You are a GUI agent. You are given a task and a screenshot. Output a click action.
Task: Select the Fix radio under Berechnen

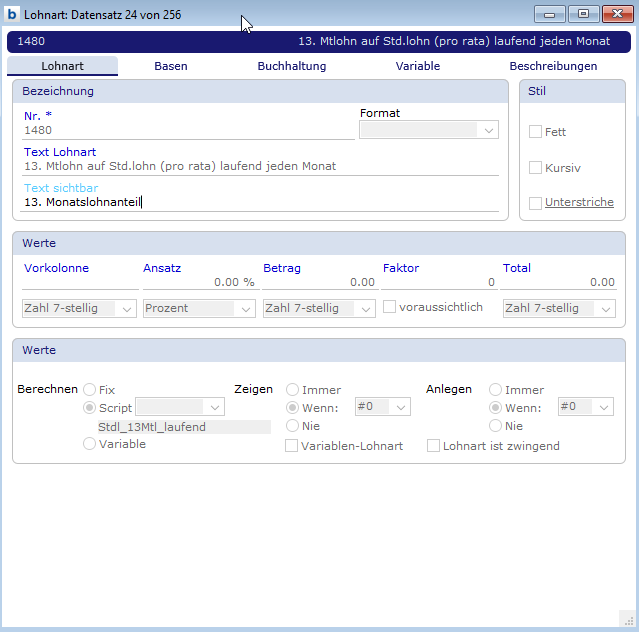point(90,390)
